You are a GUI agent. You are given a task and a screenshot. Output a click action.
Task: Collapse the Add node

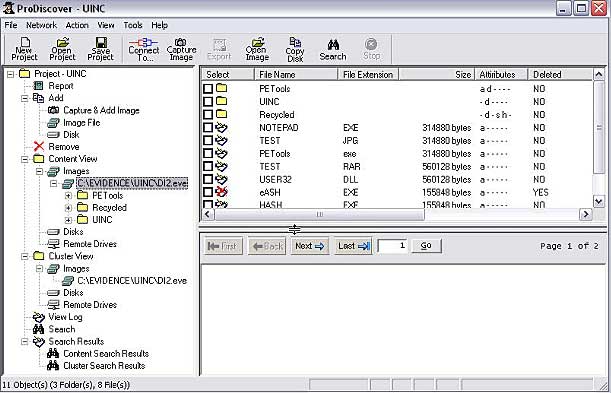point(25,98)
